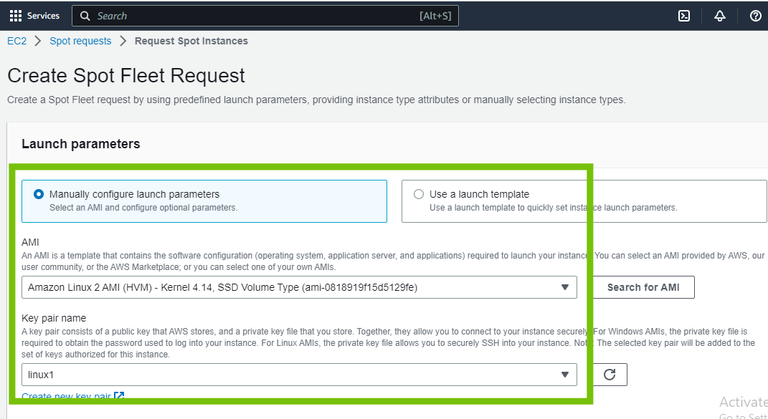Navigate to Spot requests breadcrumb
This screenshot has width=768, height=419.
80,41
